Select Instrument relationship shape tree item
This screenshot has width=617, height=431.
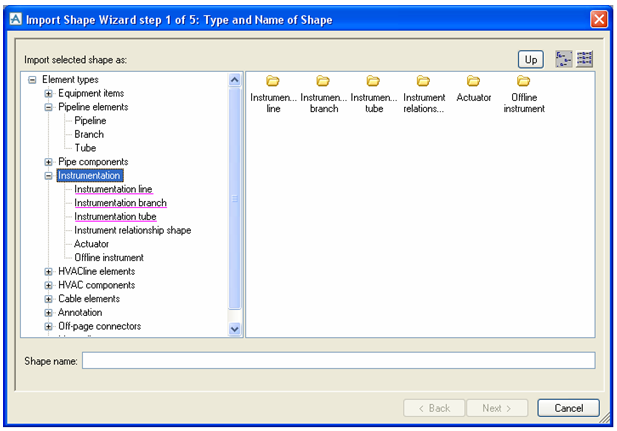tap(132, 230)
